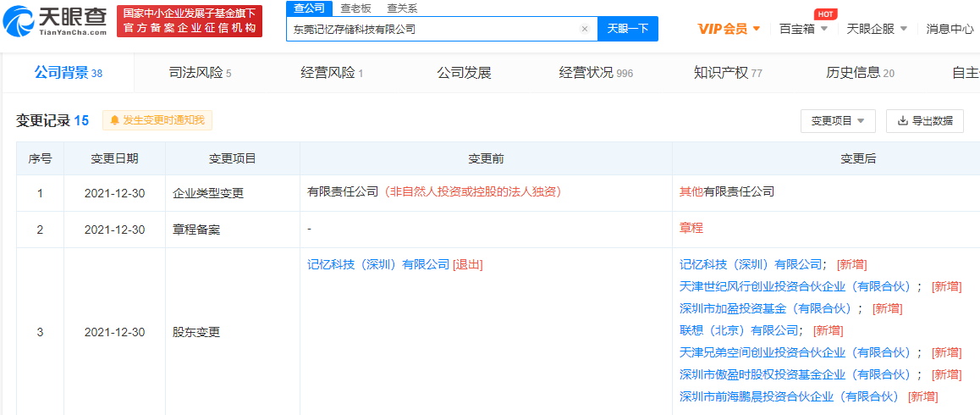Open 消息中心

point(950,29)
